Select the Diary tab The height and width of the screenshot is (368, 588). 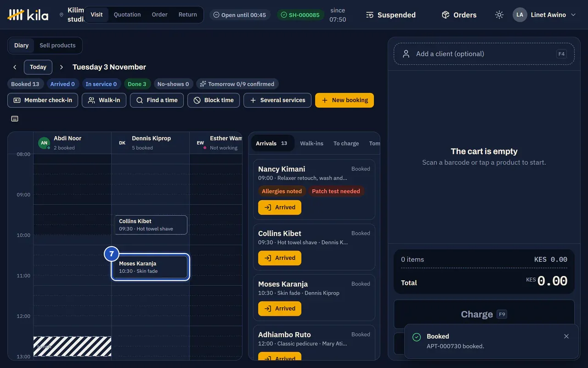[x=21, y=46]
